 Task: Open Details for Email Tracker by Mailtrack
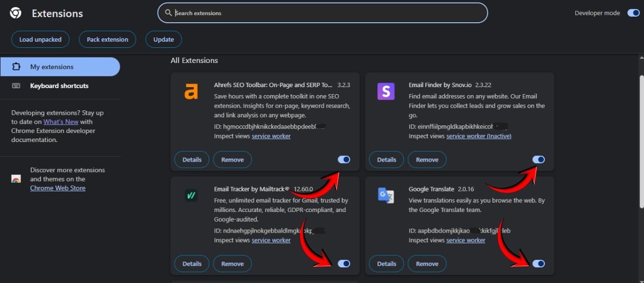pyautogui.click(x=192, y=263)
